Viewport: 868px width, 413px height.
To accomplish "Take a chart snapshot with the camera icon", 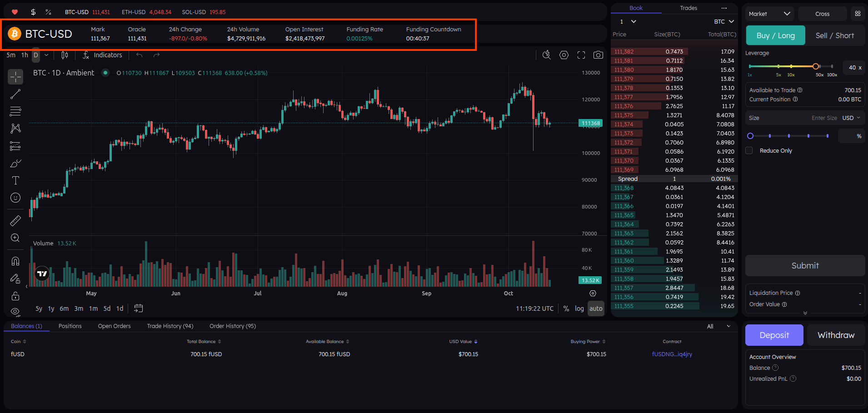I will click(x=598, y=55).
